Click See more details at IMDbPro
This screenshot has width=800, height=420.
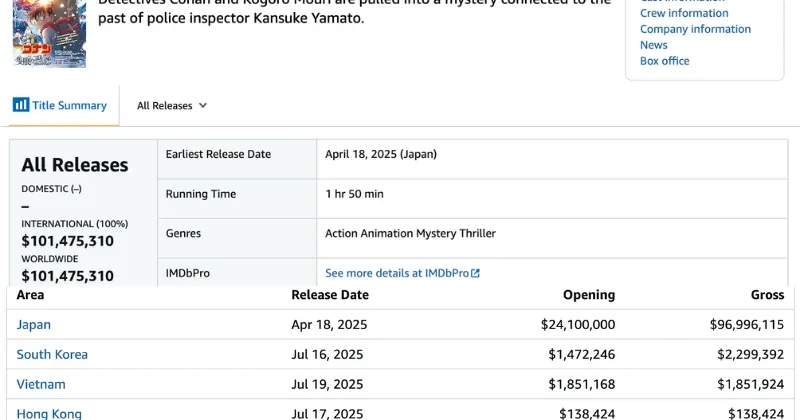[402, 274]
